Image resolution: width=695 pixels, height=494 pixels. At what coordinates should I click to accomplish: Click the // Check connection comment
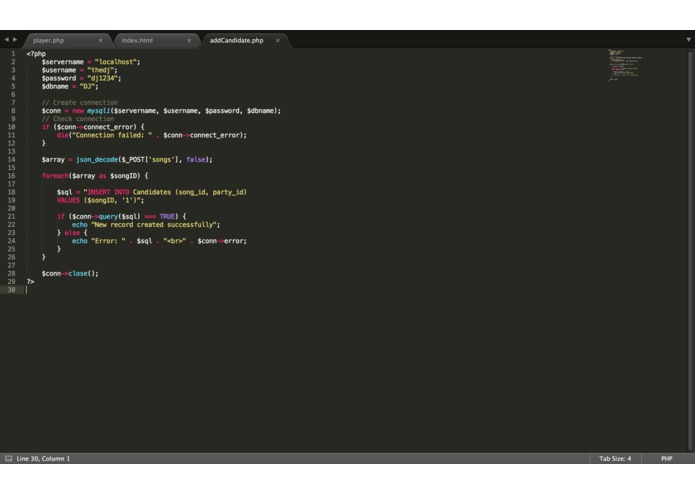pos(78,119)
